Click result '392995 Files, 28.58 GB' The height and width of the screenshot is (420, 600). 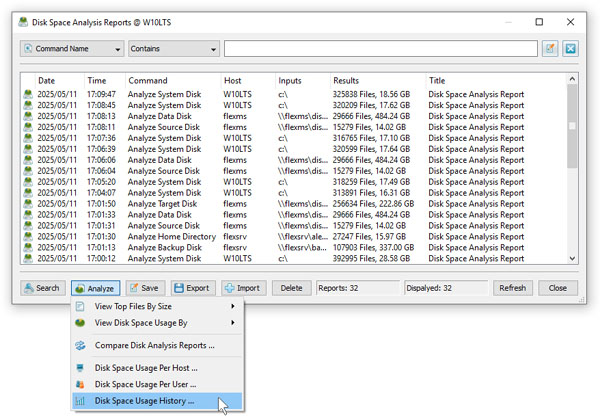pos(371,259)
